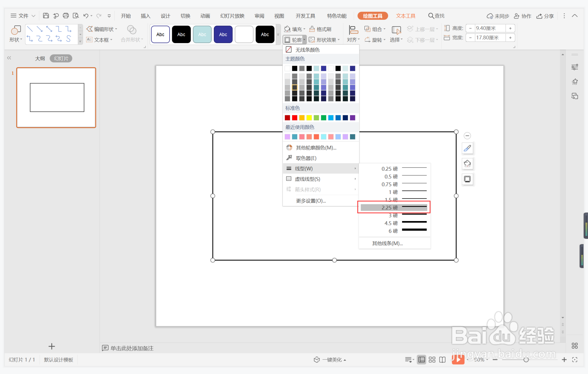Choose 更多设置(O)... menu entry
This screenshot has width=588, height=374.
[311, 201]
